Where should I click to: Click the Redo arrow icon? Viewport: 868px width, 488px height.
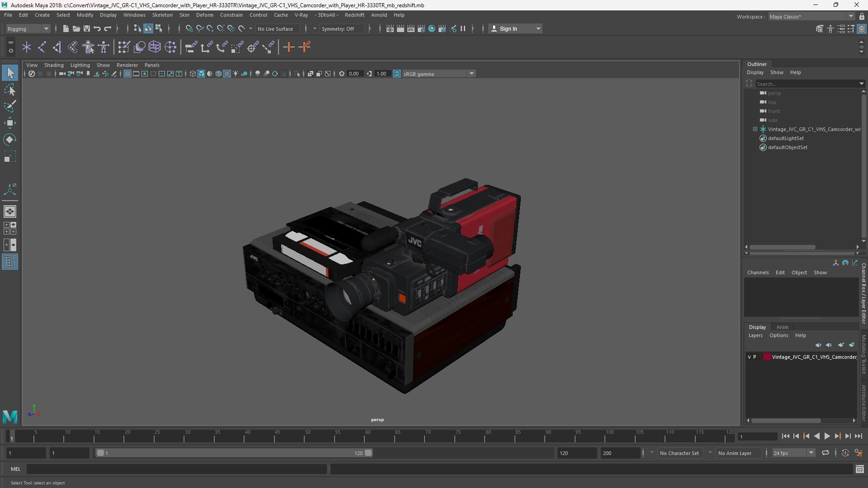click(108, 28)
